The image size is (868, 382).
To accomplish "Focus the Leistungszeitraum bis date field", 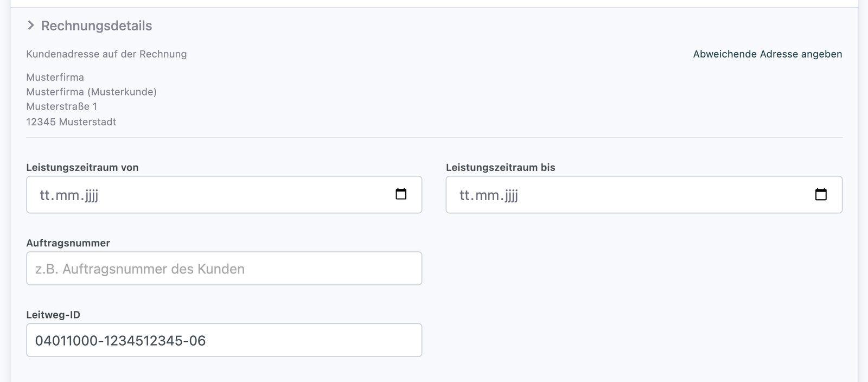I will pyautogui.click(x=644, y=194).
